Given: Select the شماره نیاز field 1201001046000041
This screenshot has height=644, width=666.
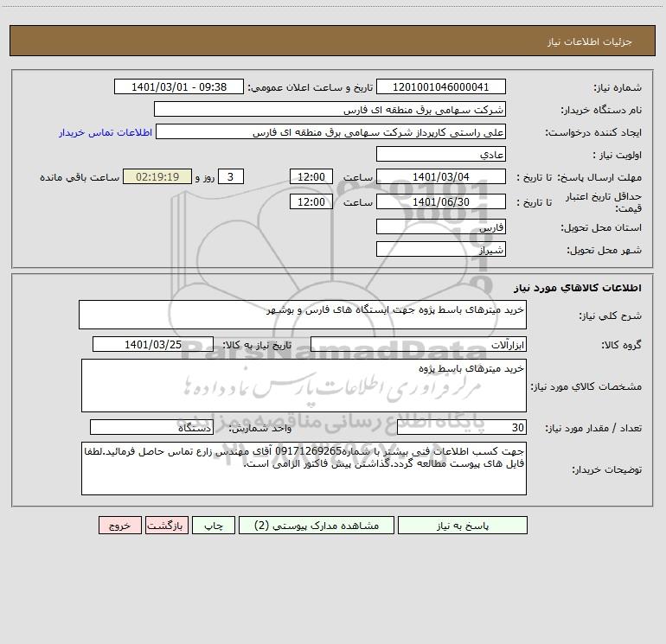Looking at the screenshot, I should pyautogui.click(x=441, y=86).
